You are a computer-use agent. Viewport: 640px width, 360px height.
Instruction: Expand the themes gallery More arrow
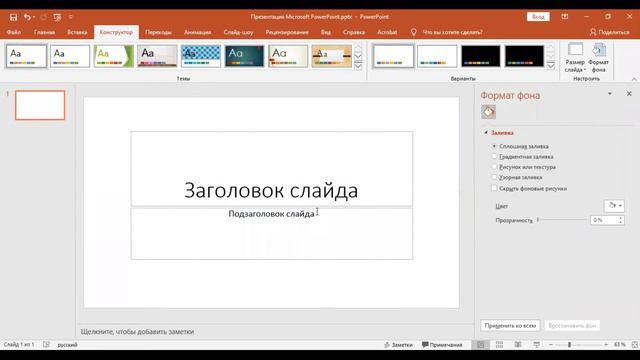click(x=358, y=66)
